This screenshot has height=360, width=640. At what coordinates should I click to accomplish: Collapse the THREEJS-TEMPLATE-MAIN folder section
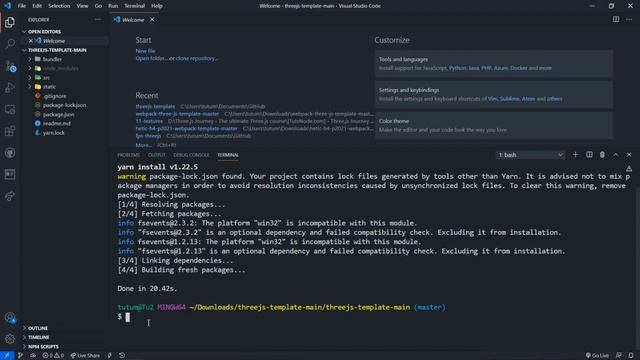tap(57, 50)
